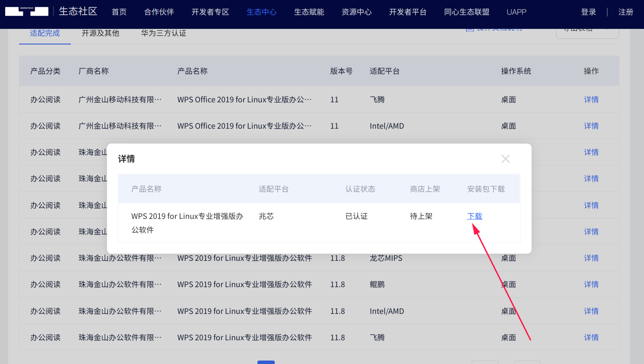The height and width of the screenshot is (364, 644).
Task: Click the 登录 login button
Action: [588, 12]
